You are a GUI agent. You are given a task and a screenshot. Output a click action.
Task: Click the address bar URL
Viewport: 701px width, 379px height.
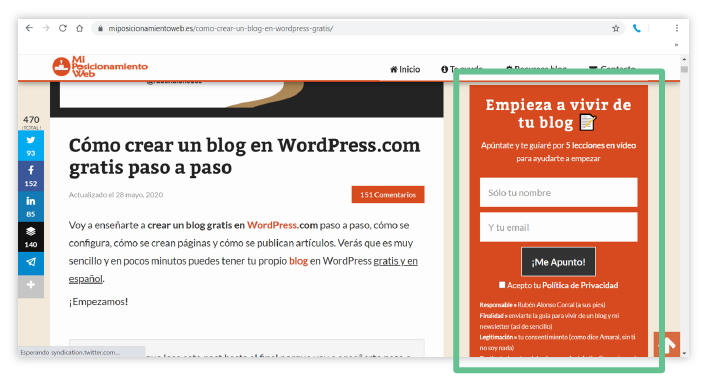[220, 29]
